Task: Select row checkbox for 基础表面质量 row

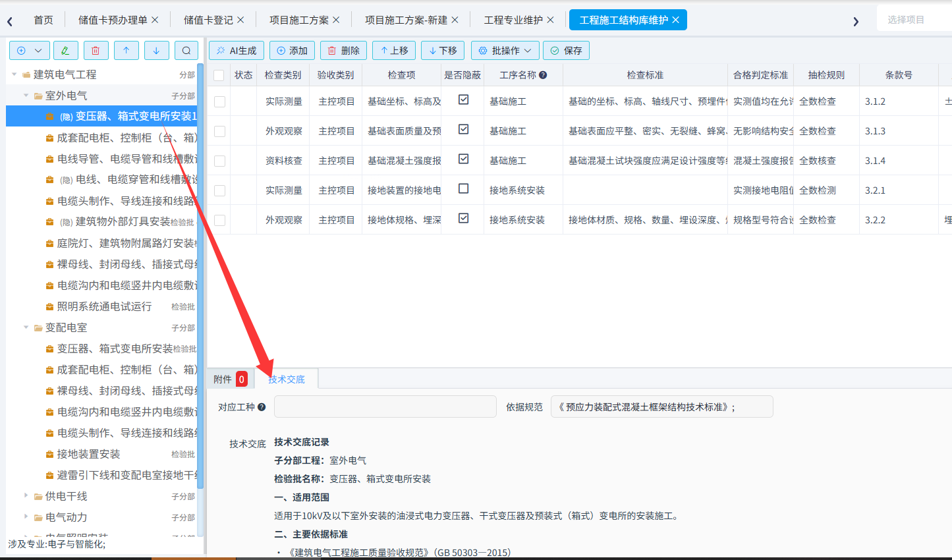Action: point(219,132)
